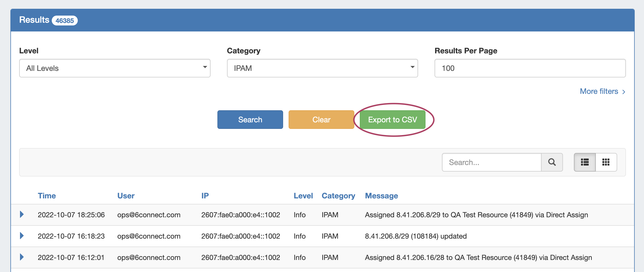The height and width of the screenshot is (272, 644).
Task: Sort results by User column
Action: coord(126,196)
